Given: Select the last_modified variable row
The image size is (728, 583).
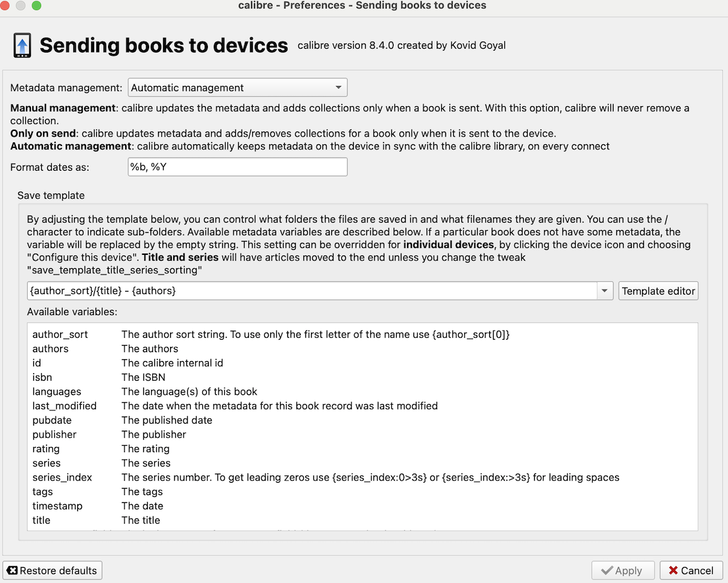Looking at the screenshot, I should pyautogui.click(x=64, y=406).
